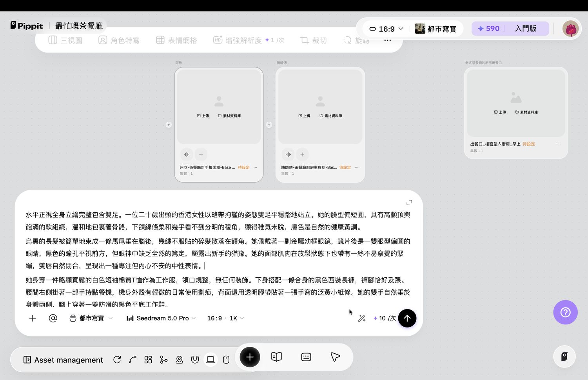Select 增強解析度 in the top toolbar

coord(249,40)
